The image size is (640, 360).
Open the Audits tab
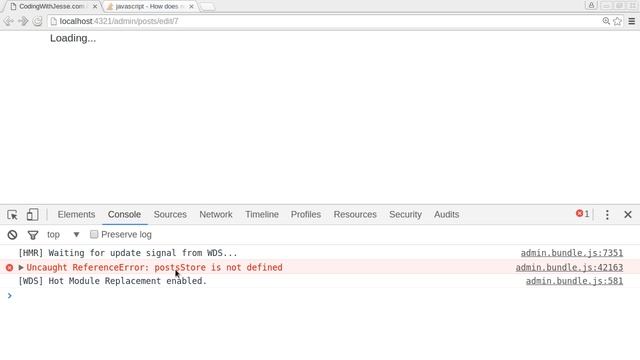[x=447, y=214]
